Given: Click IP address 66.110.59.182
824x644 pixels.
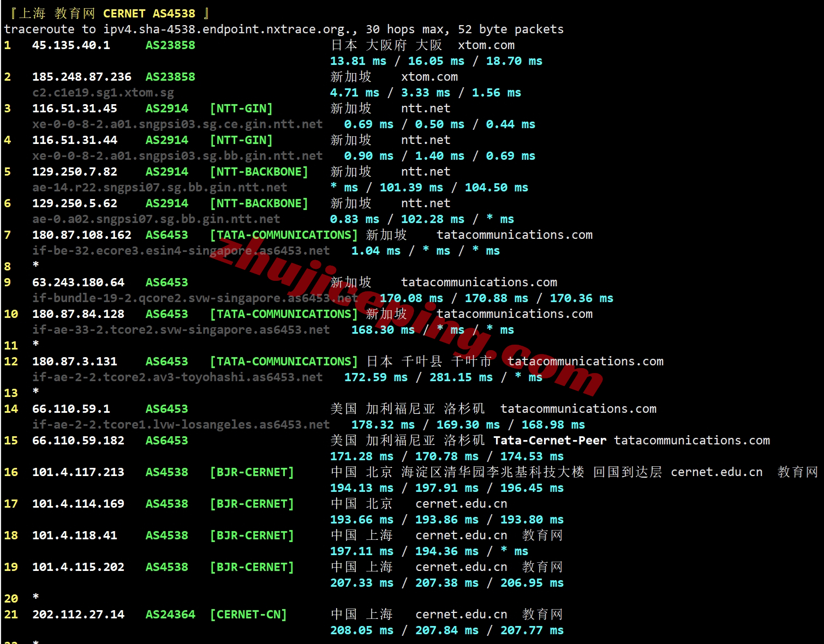Looking at the screenshot, I should (x=78, y=440).
